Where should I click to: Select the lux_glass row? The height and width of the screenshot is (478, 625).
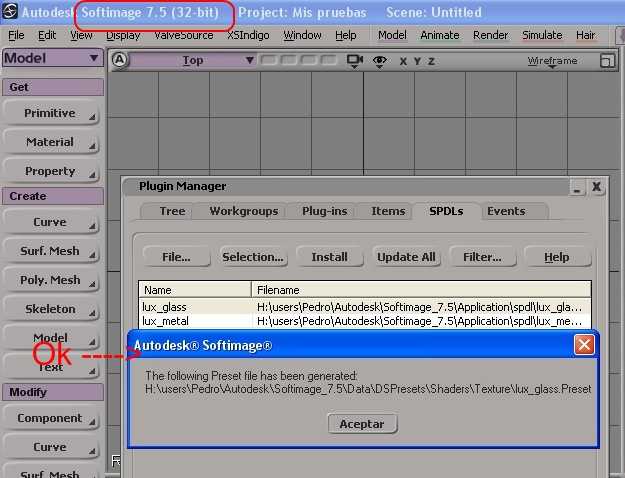364,307
